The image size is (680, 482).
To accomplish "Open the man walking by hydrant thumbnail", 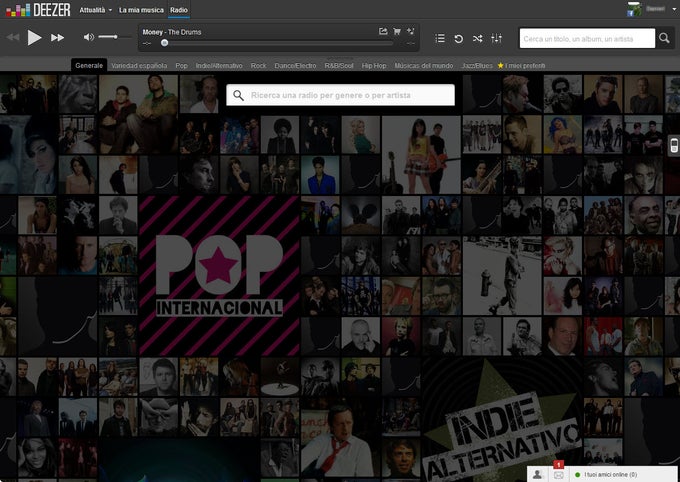I will coord(502,275).
